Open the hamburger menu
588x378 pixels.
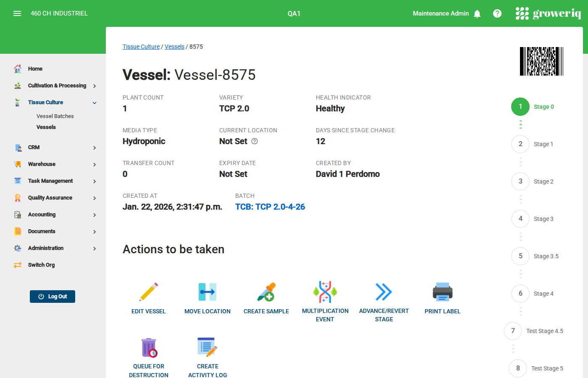pyautogui.click(x=17, y=13)
